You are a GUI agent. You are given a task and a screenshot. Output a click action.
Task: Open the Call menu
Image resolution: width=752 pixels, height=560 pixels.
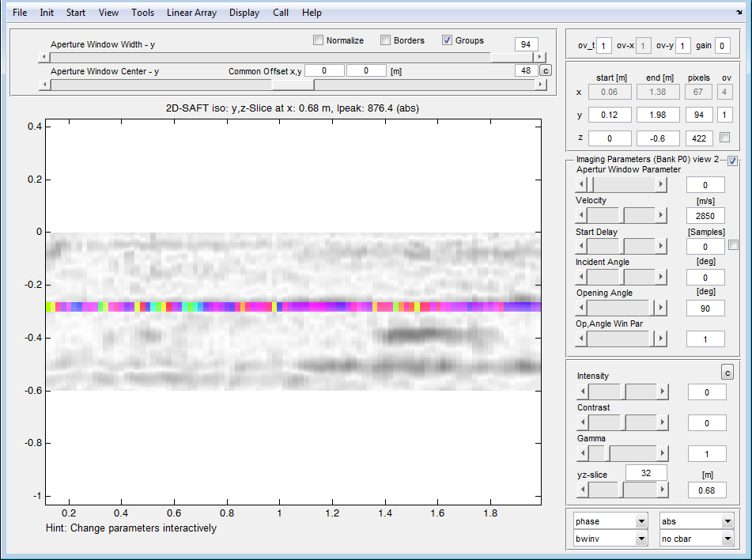[281, 13]
